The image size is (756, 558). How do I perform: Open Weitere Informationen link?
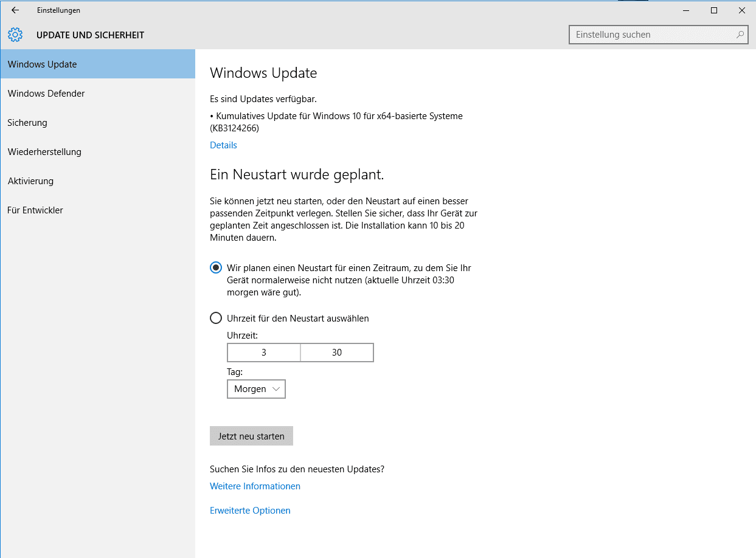coord(255,486)
